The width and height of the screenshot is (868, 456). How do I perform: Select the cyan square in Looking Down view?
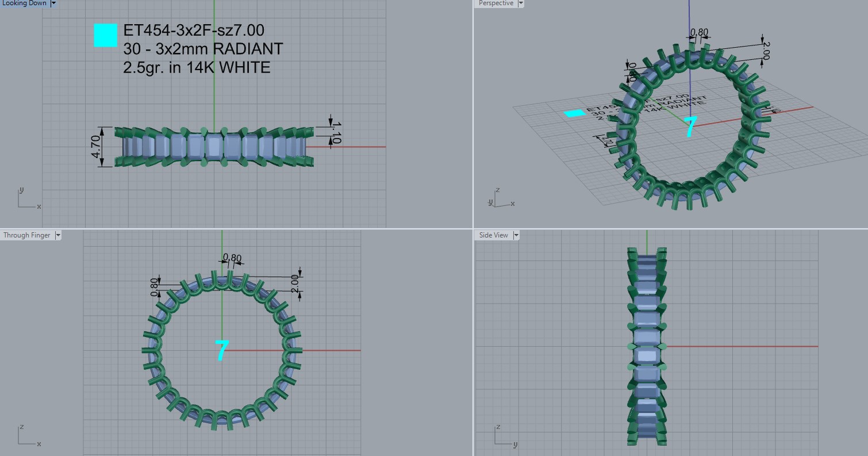(x=106, y=35)
